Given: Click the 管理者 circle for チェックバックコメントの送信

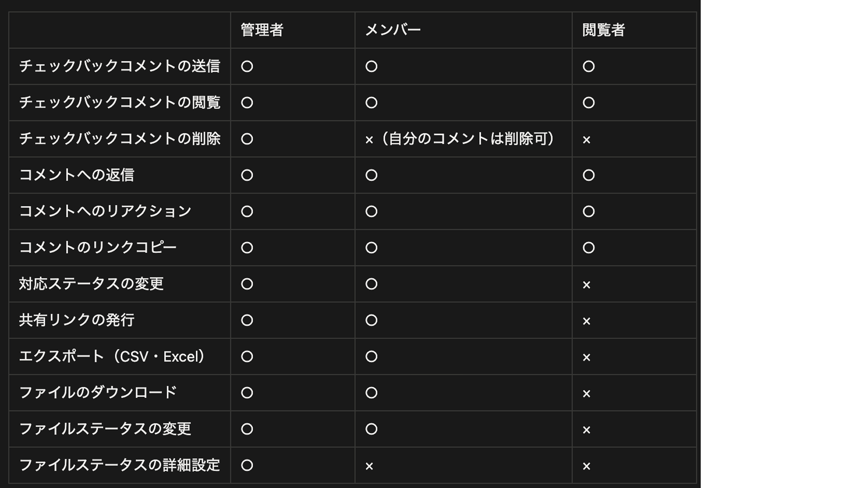Looking at the screenshot, I should tap(247, 66).
